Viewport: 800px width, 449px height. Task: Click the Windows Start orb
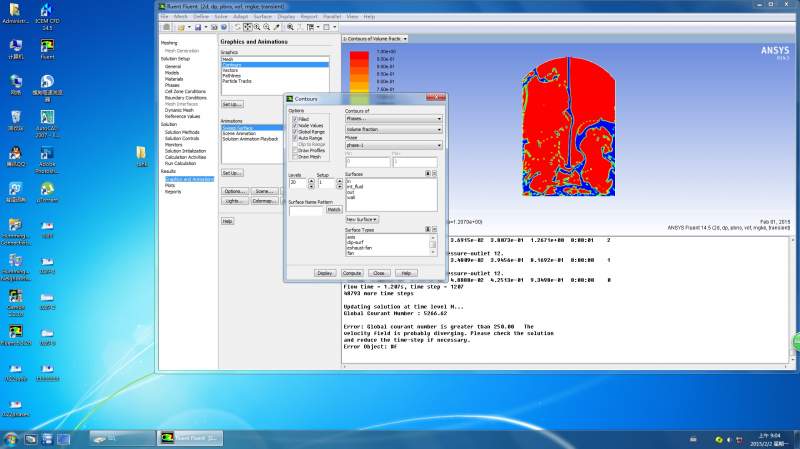[10, 439]
